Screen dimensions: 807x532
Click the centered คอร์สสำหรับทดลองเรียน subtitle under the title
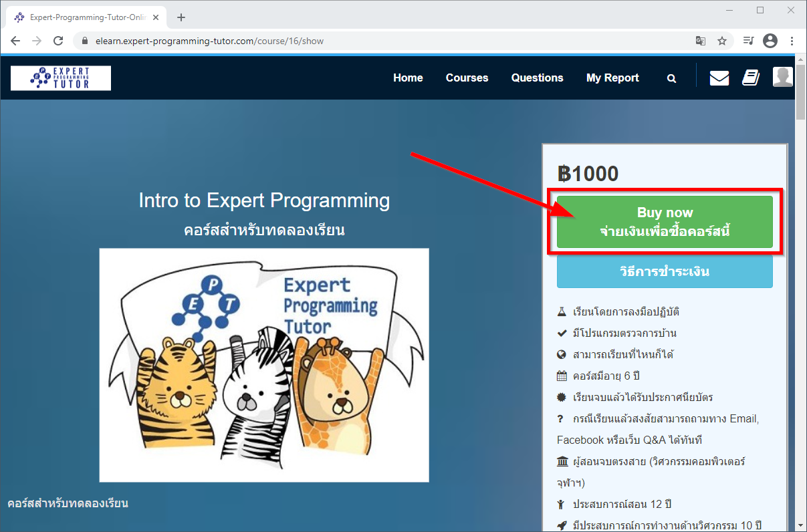pyautogui.click(x=264, y=231)
